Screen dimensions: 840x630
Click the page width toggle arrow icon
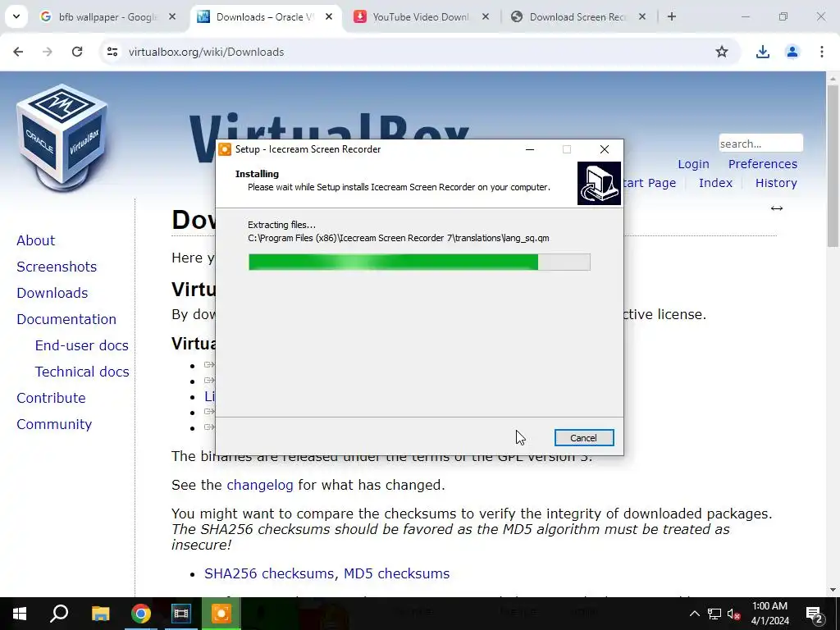click(x=776, y=208)
